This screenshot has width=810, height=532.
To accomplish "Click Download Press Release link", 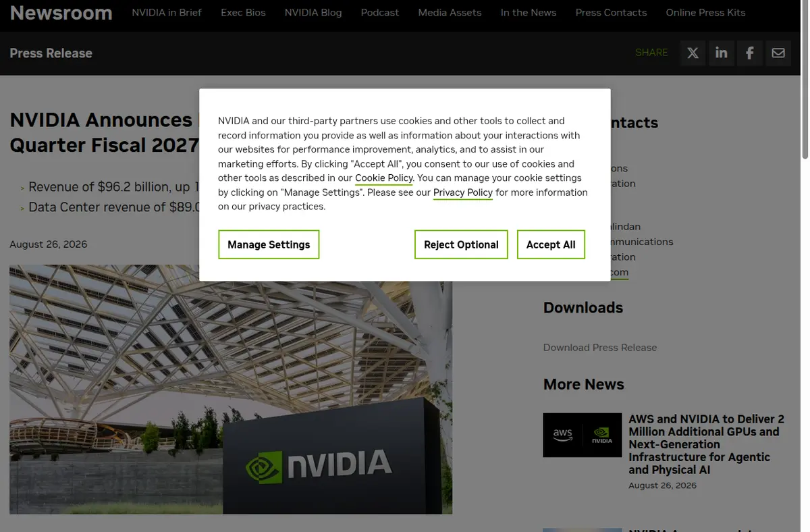I will click(x=600, y=348).
